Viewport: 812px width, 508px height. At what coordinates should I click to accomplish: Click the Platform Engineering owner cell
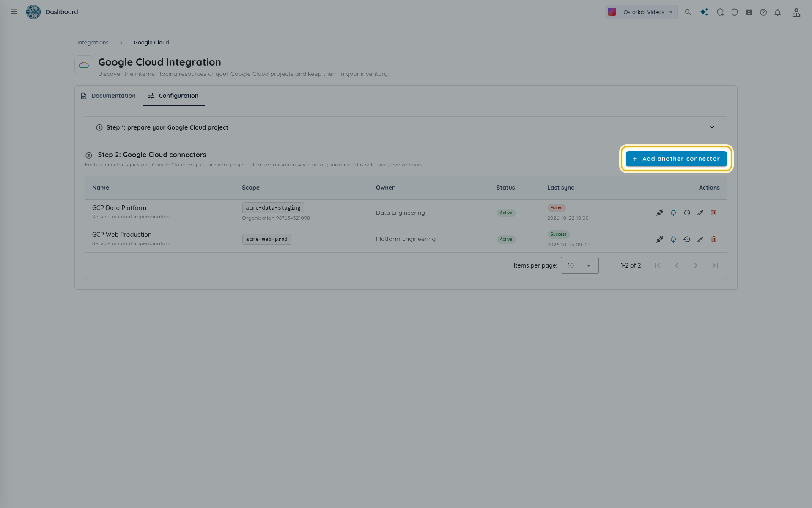[x=406, y=239]
